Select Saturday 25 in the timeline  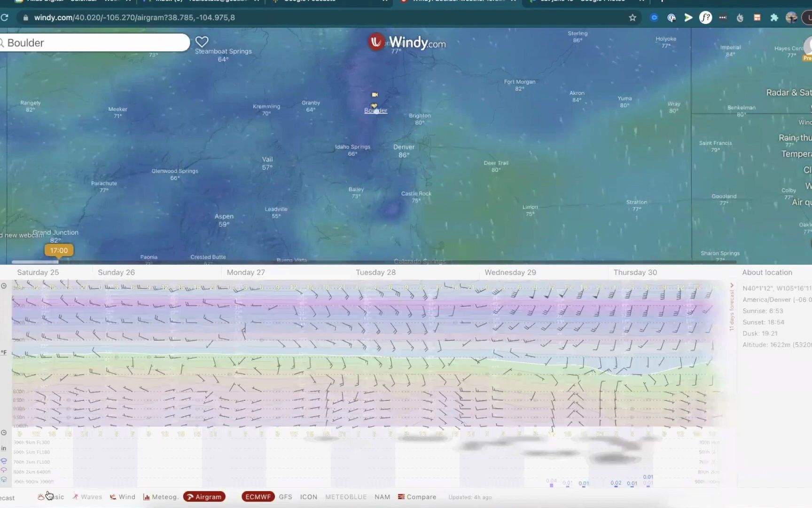pyautogui.click(x=38, y=272)
